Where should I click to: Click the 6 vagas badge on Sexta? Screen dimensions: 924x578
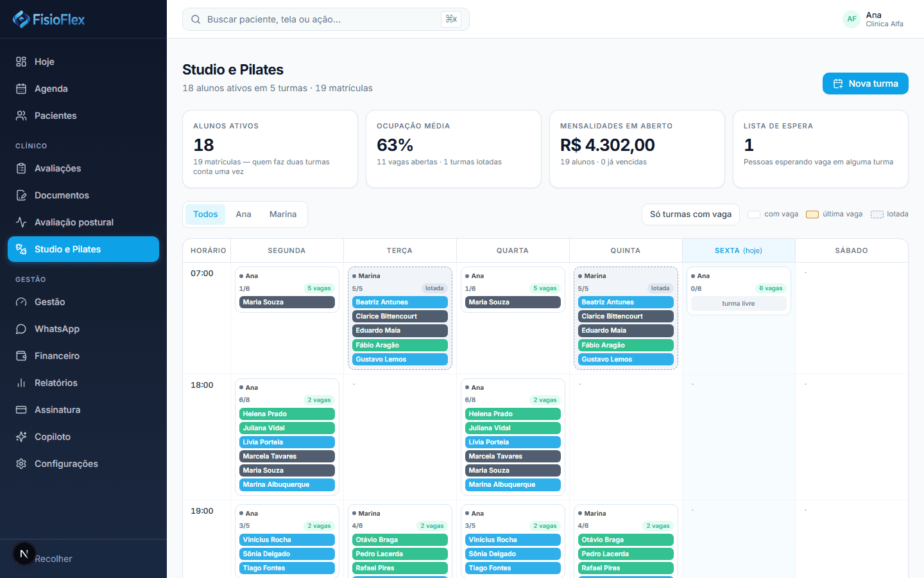[x=771, y=288]
